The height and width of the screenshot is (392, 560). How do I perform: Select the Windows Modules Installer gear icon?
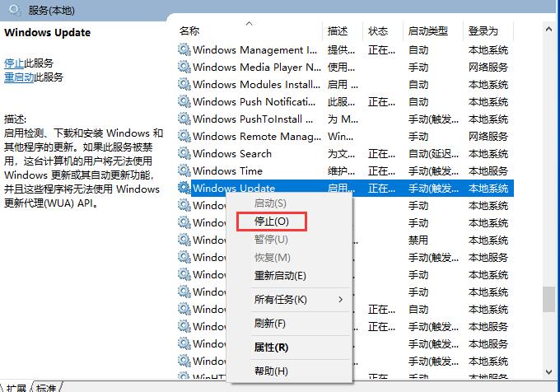[184, 84]
